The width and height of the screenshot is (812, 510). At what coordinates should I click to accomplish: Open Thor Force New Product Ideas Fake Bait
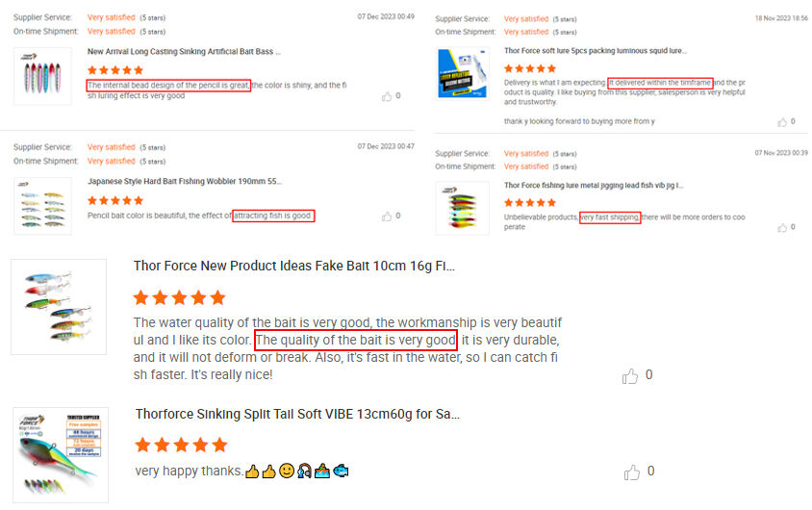point(294,267)
